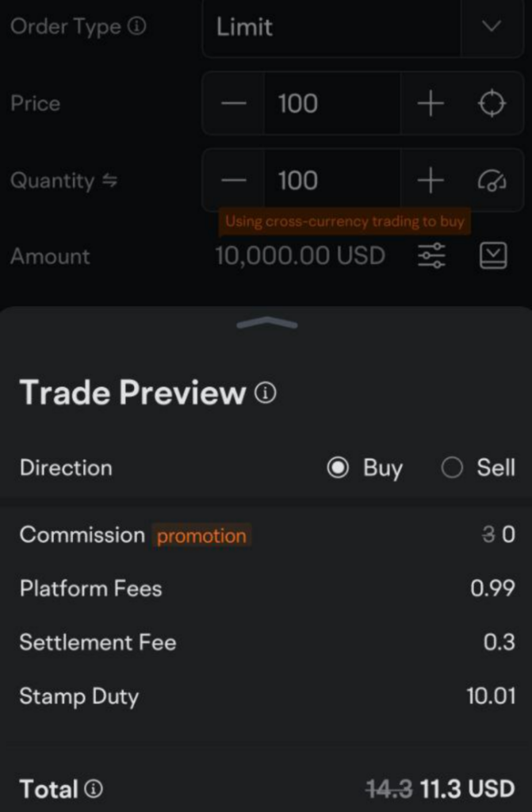Select the Limit order type field
Screen dimensions: 532x812
[x=331, y=27]
